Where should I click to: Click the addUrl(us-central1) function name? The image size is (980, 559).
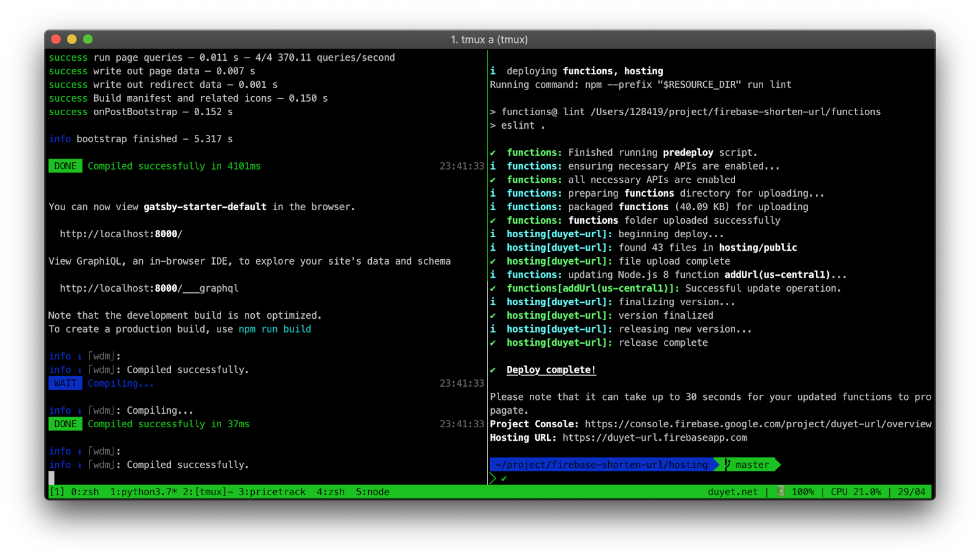click(x=777, y=275)
